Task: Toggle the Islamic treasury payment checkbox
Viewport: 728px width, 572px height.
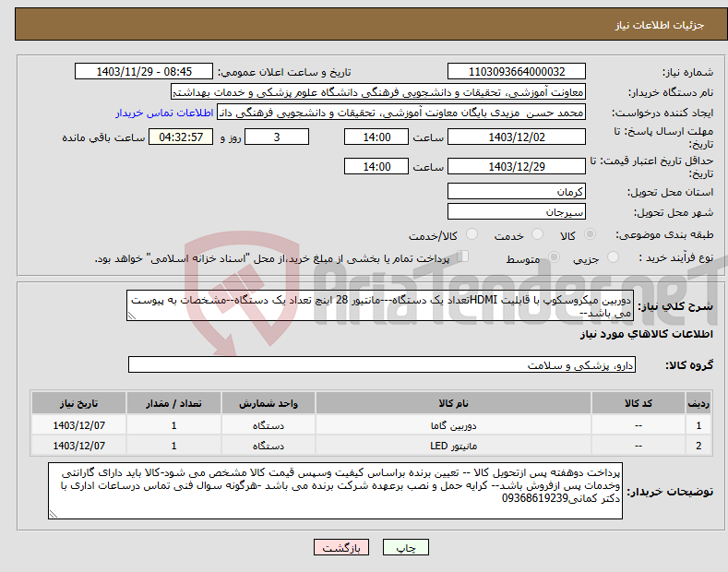Action: pos(463,256)
